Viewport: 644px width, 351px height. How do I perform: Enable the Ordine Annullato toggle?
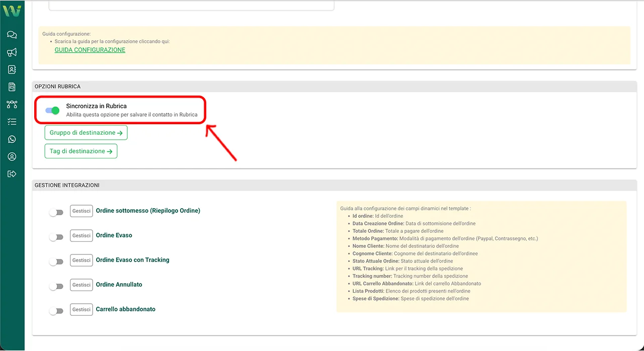click(x=56, y=287)
